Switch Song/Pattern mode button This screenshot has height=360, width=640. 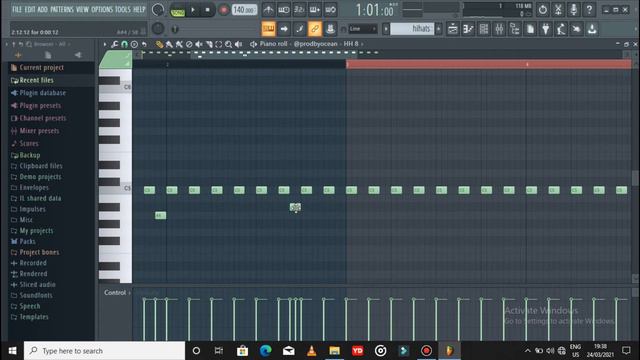pyautogui.click(x=178, y=10)
